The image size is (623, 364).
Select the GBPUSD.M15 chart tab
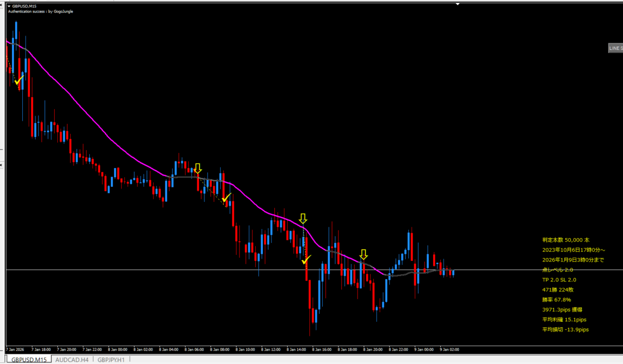(29, 360)
